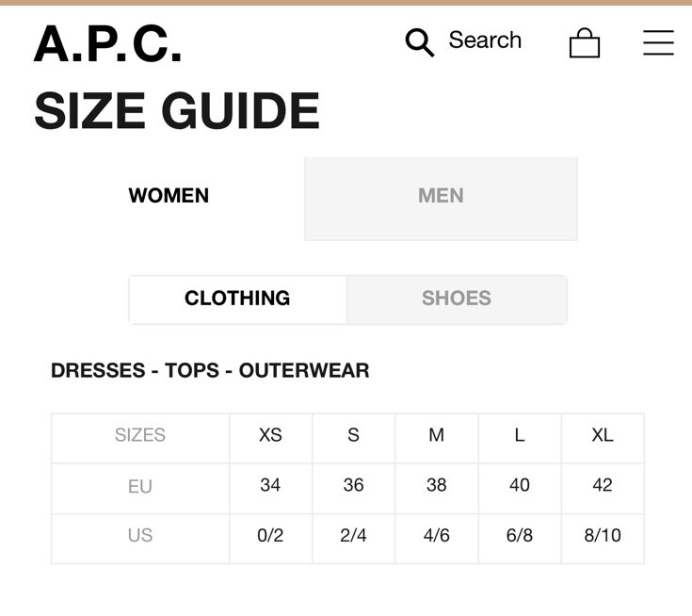Click the Search text field
Screen dimensions: 692x616
click(x=485, y=41)
